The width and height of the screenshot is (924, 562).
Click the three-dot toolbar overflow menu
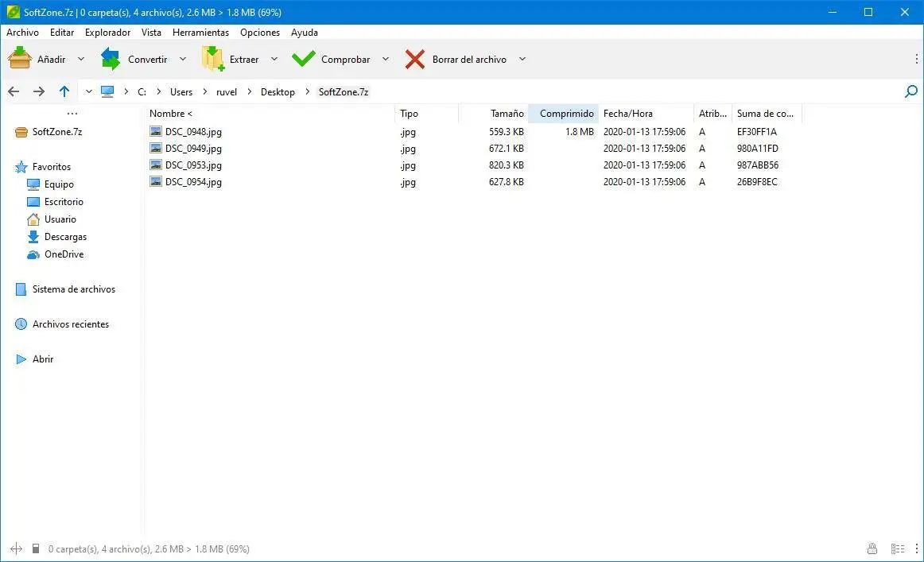point(916,59)
